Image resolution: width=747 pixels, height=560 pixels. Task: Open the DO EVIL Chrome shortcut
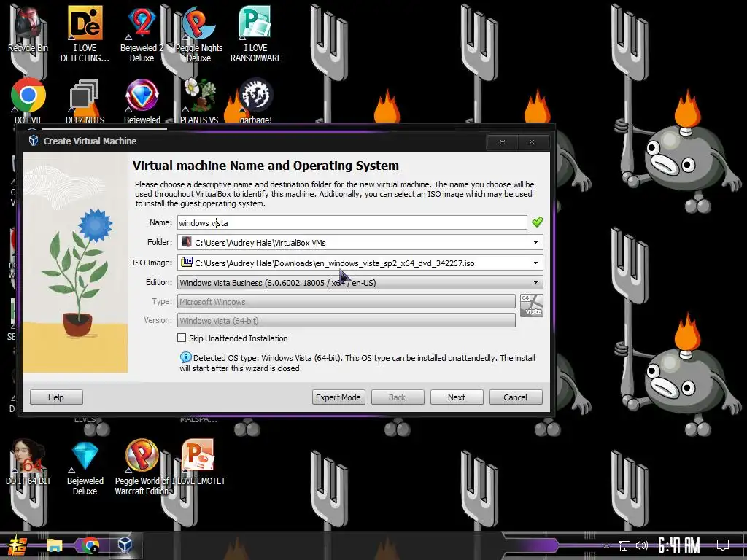pos(28,100)
